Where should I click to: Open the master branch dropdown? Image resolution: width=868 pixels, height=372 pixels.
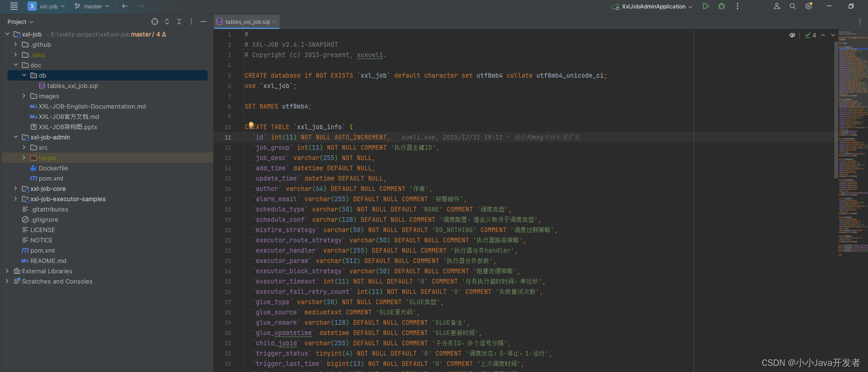pos(92,6)
